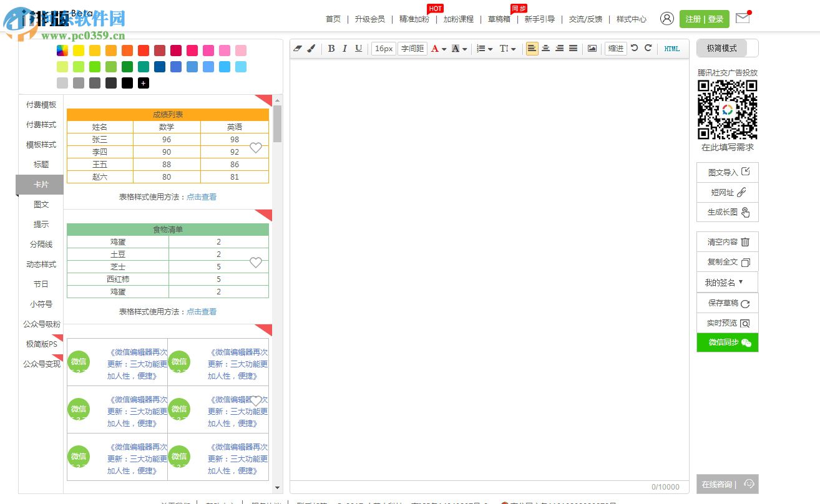The height and width of the screenshot is (504, 820).
Task: Center align the text
Action: point(546,49)
